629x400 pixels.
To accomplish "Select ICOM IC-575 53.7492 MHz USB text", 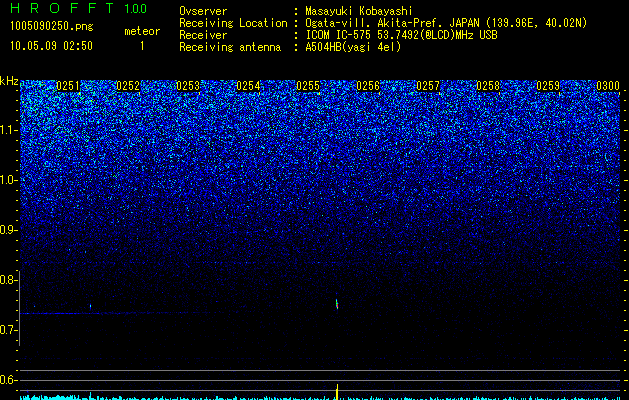I will click(x=401, y=35).
